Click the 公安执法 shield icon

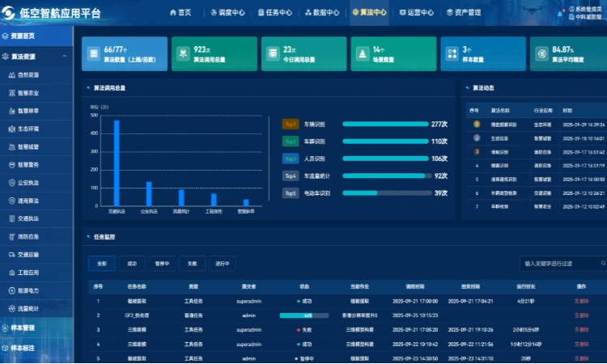12,183
